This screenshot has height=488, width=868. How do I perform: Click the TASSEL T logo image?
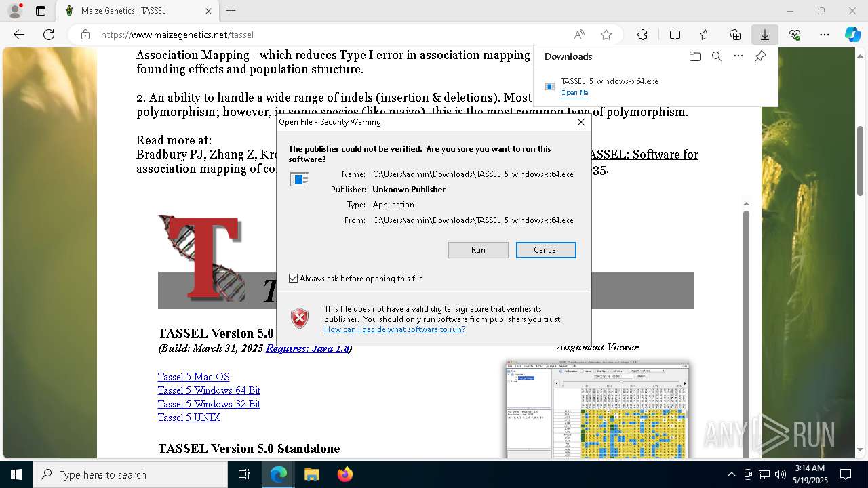click(201, 258)
